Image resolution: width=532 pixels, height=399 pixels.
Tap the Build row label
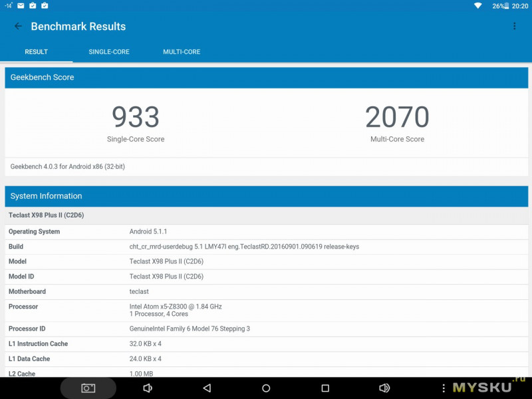16,247
